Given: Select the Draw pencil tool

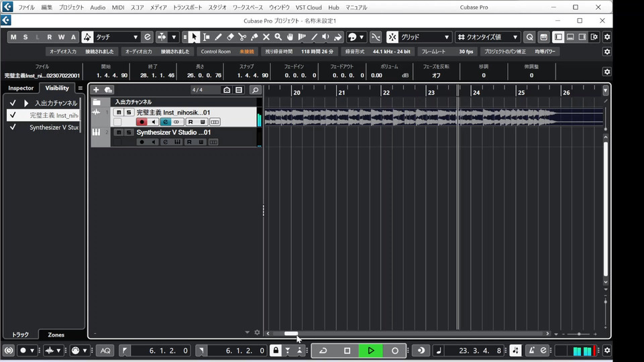Looking at the screenshot, I should (218, 37).
